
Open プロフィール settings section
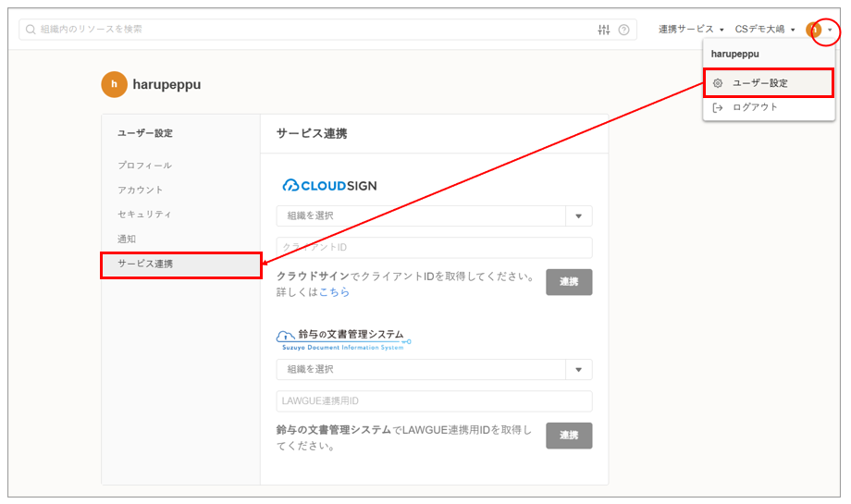coord(144,166)
